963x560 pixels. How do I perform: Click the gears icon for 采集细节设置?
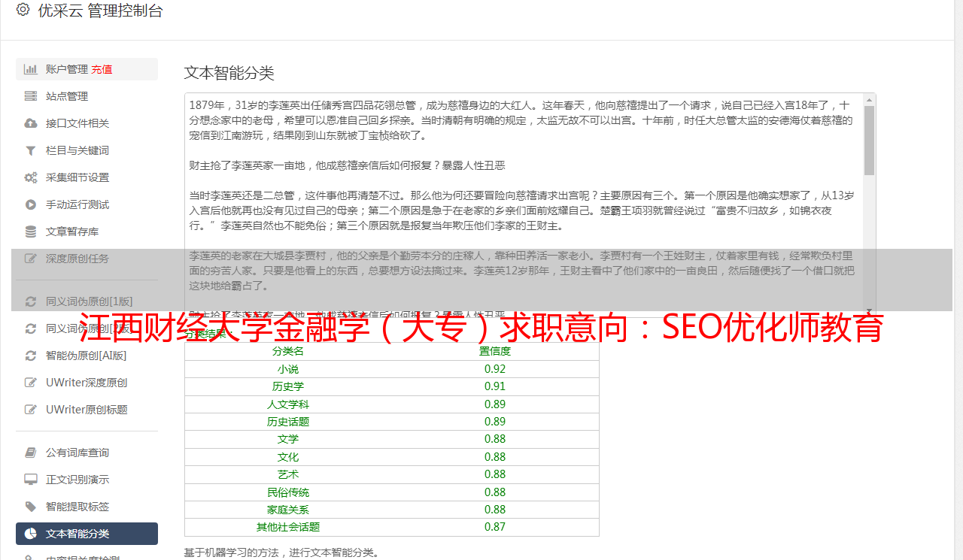31,177
